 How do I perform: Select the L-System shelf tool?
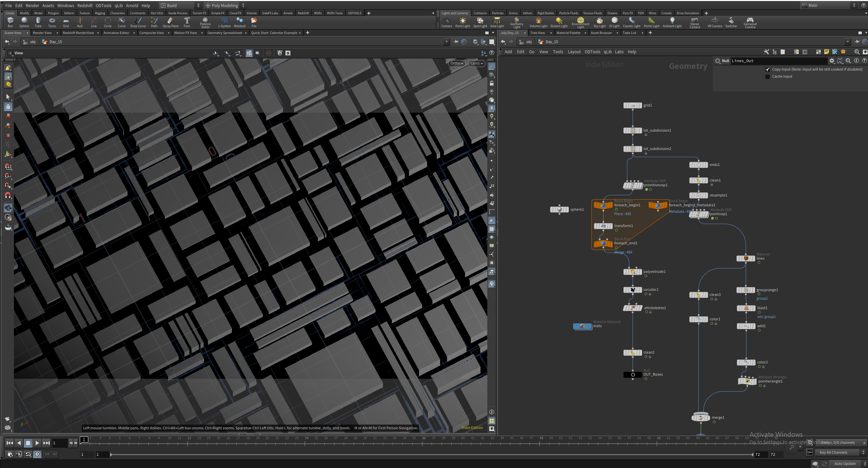[x=224, y=22]
